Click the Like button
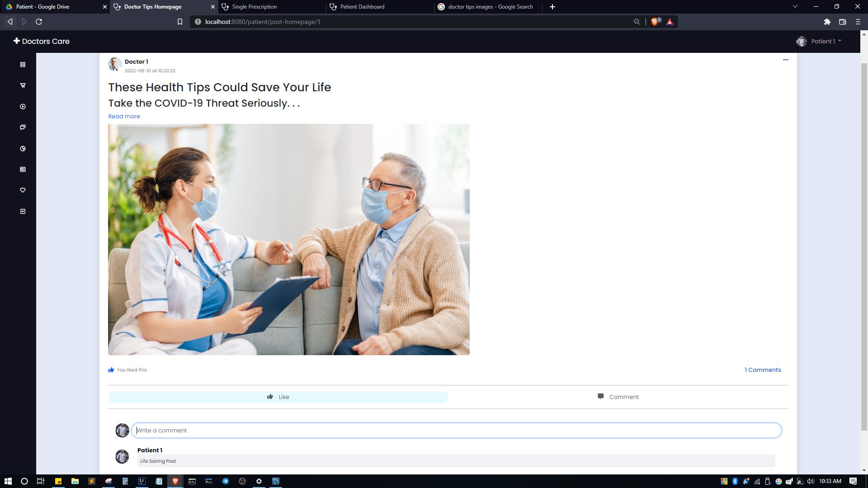 tap(278, 397)
